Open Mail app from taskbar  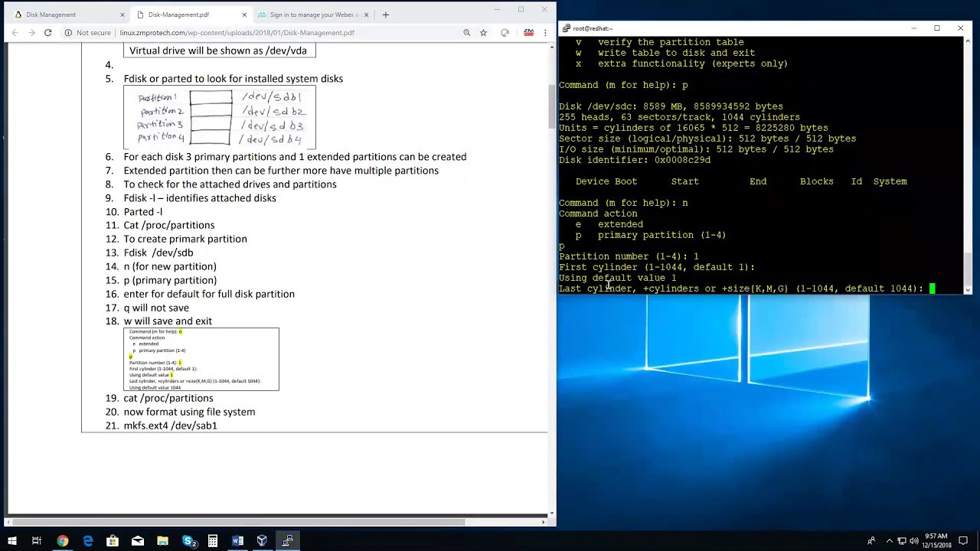coord(138,541)
